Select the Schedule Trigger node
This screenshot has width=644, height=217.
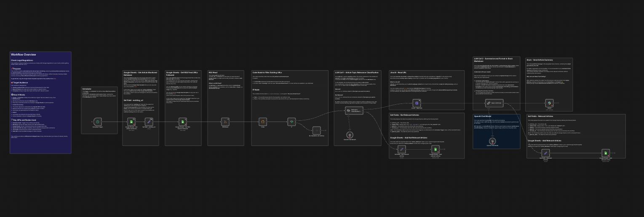(x=98, y=122)
